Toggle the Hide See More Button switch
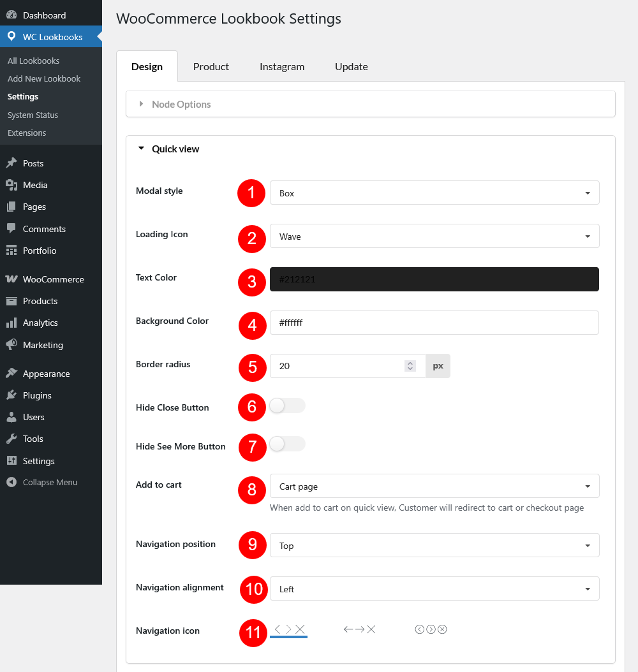 [x=287, y=444]
